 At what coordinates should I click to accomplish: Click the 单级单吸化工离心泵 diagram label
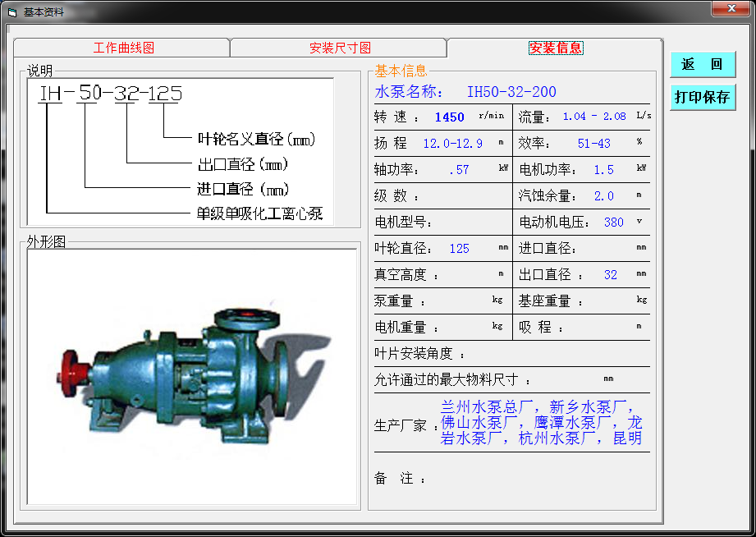(259, 213)
